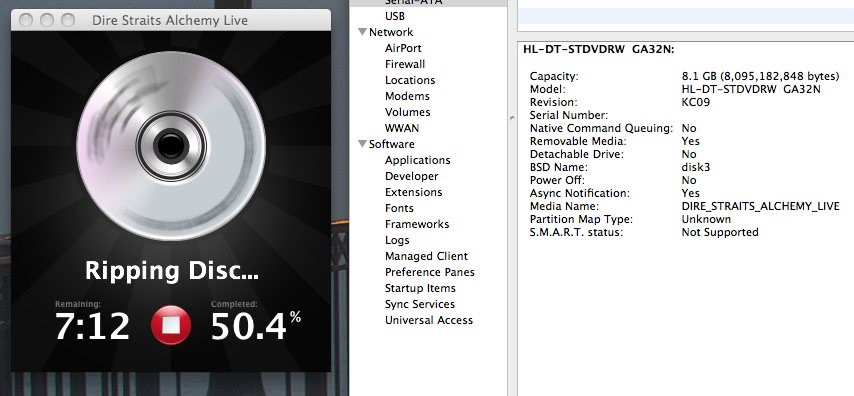Select the Network category heading

pyautogui.click(x=391, y=32)
